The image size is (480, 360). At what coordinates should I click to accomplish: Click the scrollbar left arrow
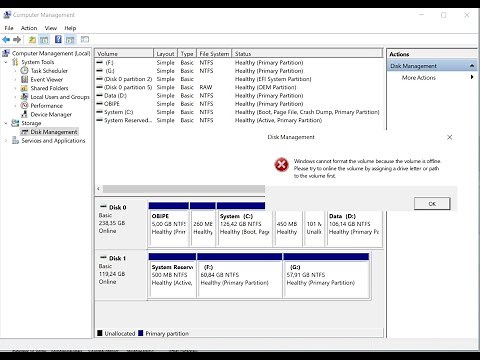pos(99,189)
